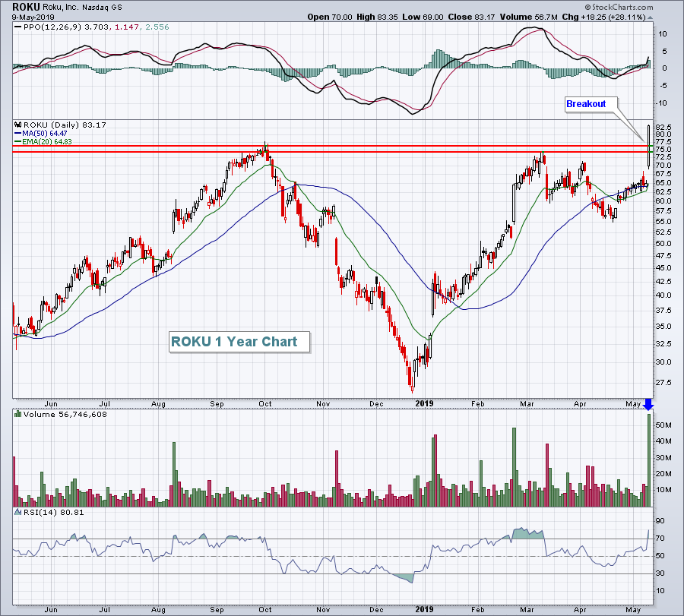Click the volume bars icon beside Volume legend
684x616 pixels.
18,414
